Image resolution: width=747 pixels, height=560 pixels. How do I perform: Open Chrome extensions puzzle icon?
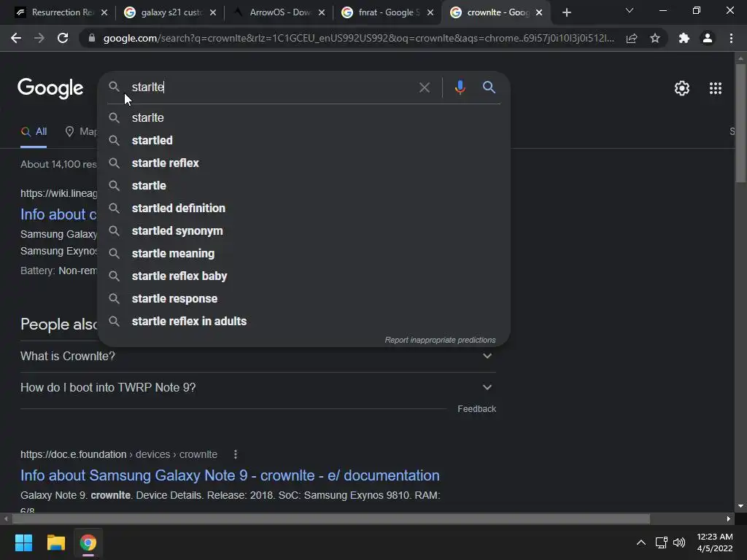pyautogui.click(x=684, y=38)
